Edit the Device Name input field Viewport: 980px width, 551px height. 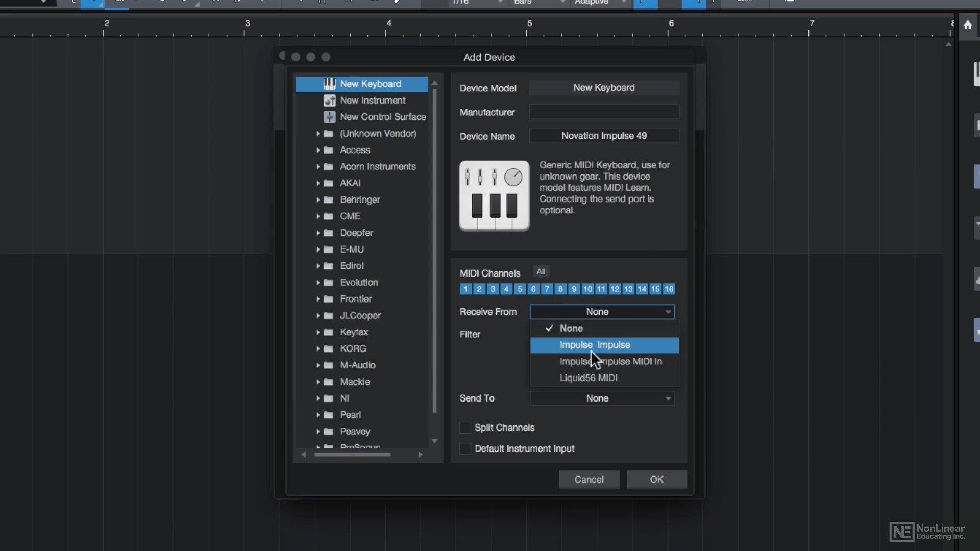[604, 135]
